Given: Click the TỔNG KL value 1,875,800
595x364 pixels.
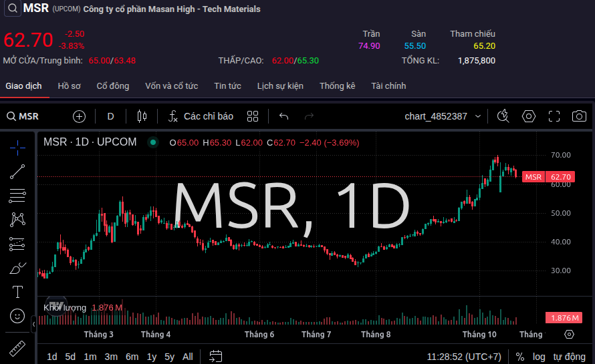Looking at the screenshot, I should tap(477, 61).
